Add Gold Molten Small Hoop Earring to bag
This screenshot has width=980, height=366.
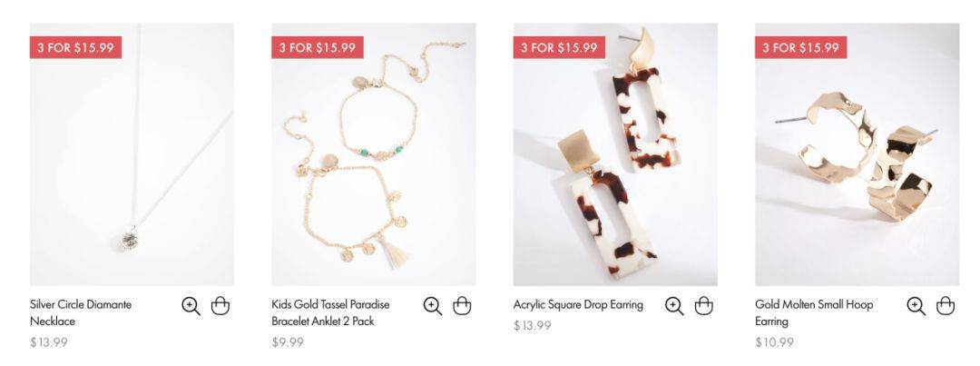pos(946,305)
